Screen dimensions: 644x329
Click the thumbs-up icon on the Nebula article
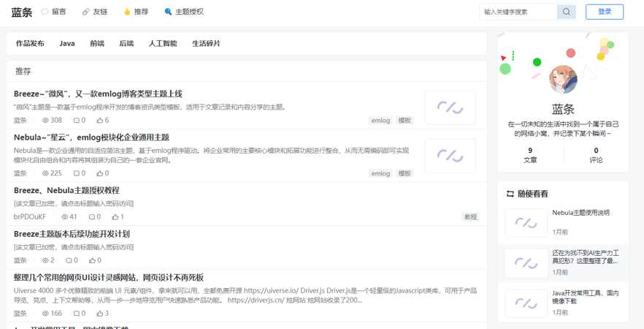pos(100,173)
